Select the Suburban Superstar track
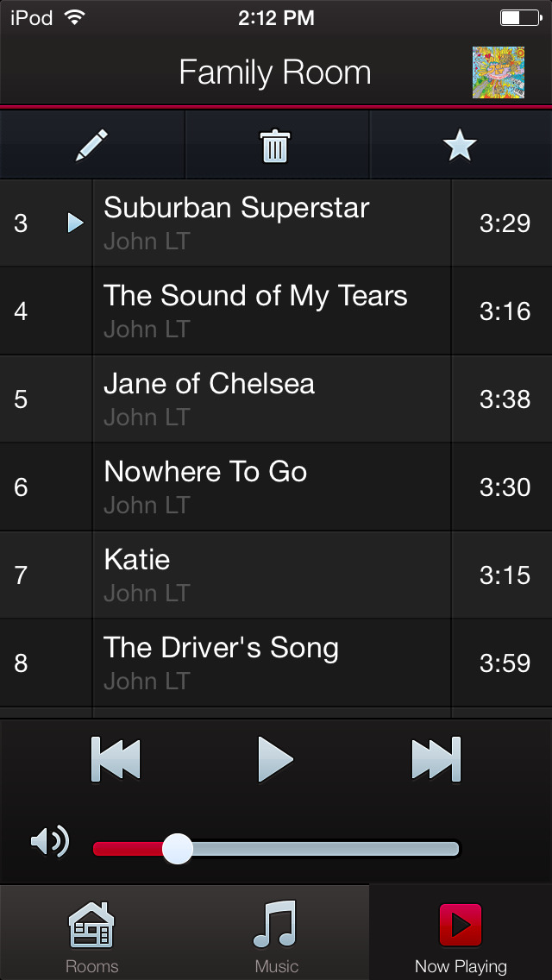This screenshot has width=552, height=980. point(276,223)
